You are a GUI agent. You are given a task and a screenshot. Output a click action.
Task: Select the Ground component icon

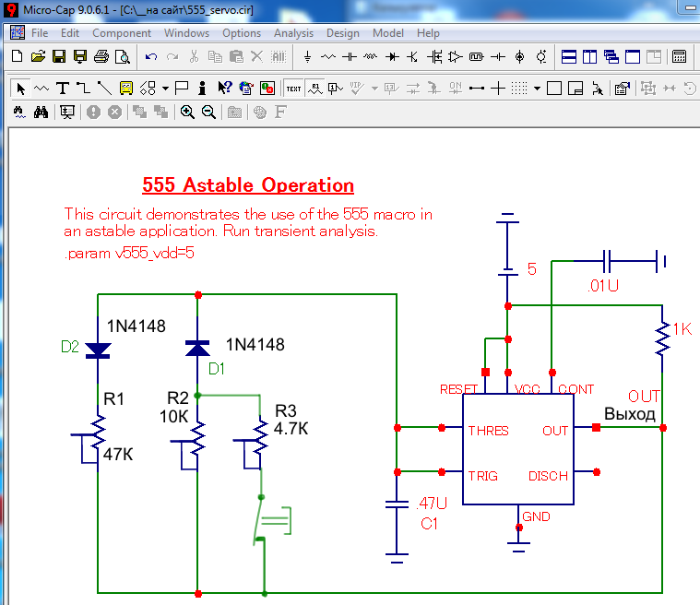[307, 57]
